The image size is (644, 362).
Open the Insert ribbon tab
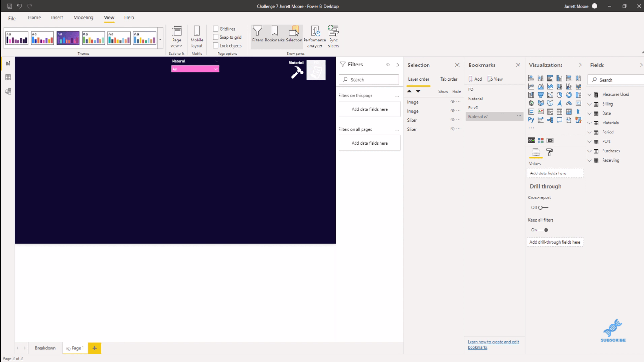point(57,17)
